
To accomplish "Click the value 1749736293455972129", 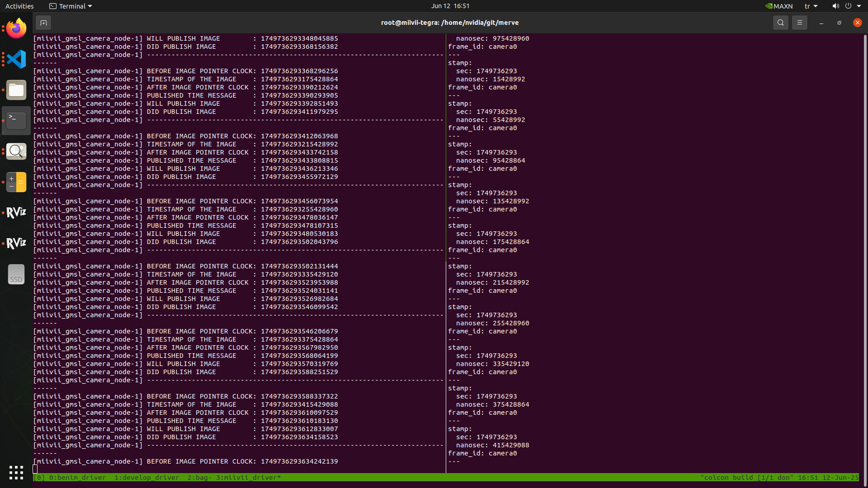I will (299, 177).
